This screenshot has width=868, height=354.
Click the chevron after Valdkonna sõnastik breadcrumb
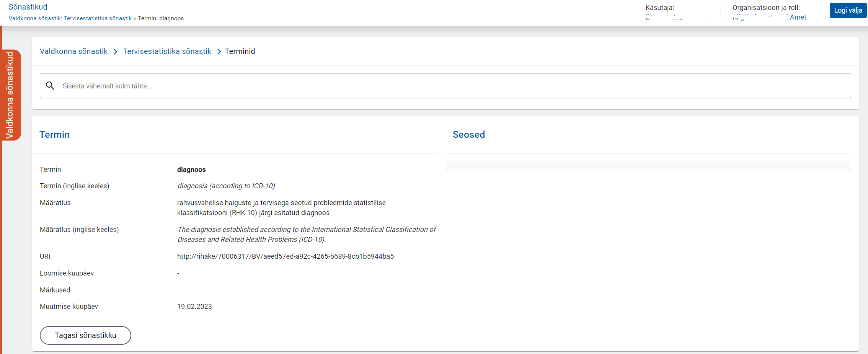tap(116, 52)
